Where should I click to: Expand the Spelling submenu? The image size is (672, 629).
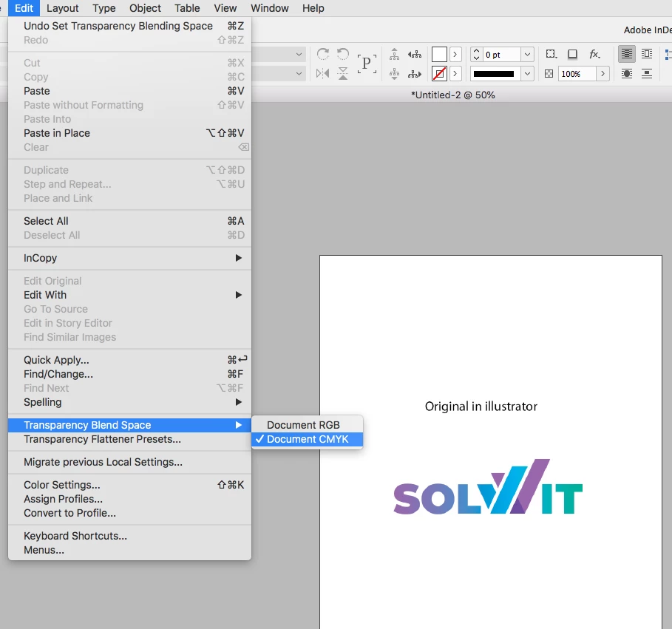coord(129,402)
